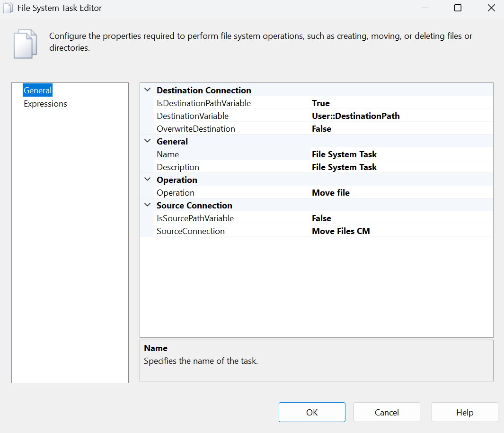Choose the DestinationVariable value field
The image size is (504, 433).
[x=401, y=116]
